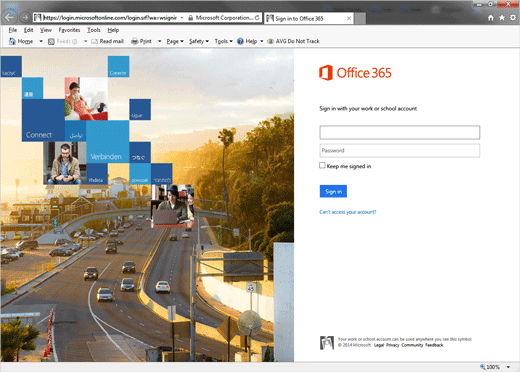Screen dimensions: 520x372
Task: Open the zoom level 100% dropdown arrow
Action: pos(508,367)
